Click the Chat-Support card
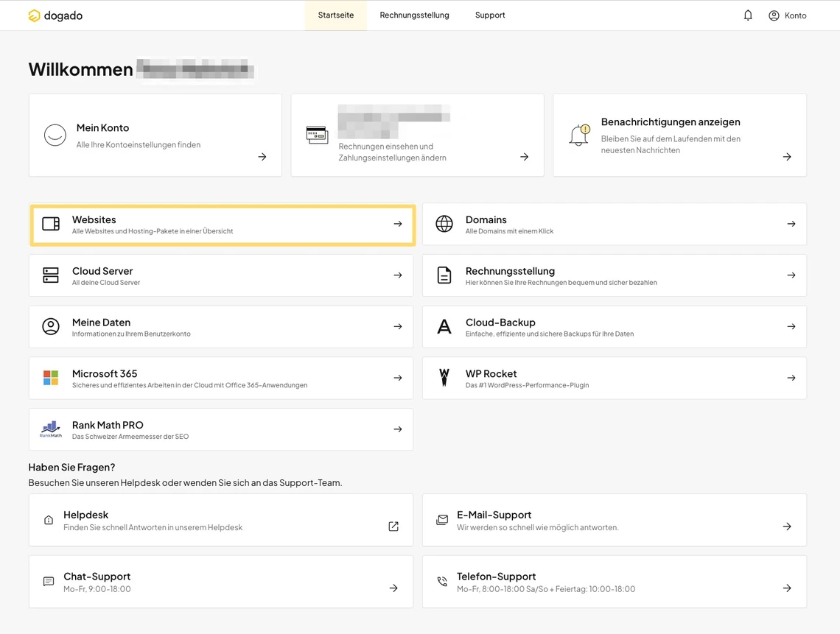840x634 pixels. [221, 581]
